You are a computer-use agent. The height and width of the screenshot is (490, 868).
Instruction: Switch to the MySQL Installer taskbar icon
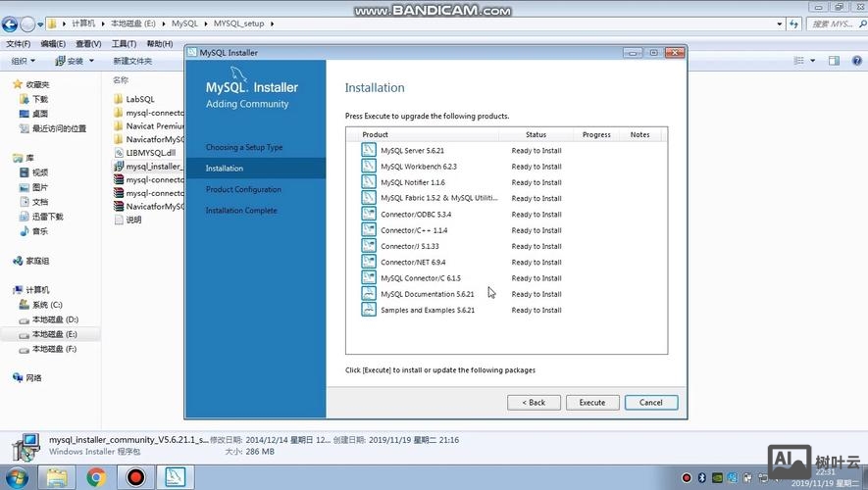tap(176, 476)
